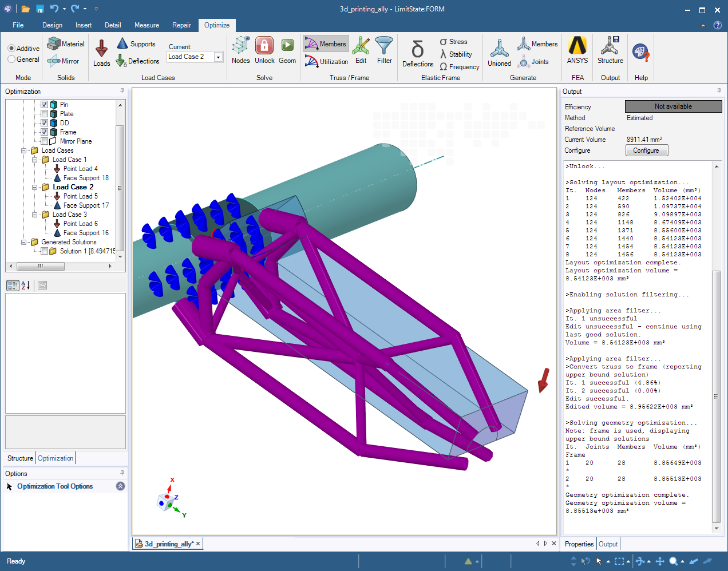This screenshot has height=571, width=728.
Task: Open the Undo history dropdown arrow
Action: click(x=64, y=9)
